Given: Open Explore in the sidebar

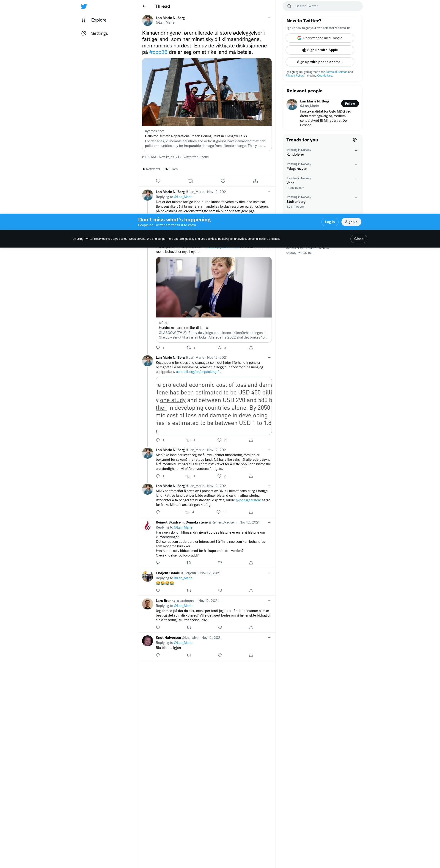Looking at the screenshot, I should coord(98,20).
